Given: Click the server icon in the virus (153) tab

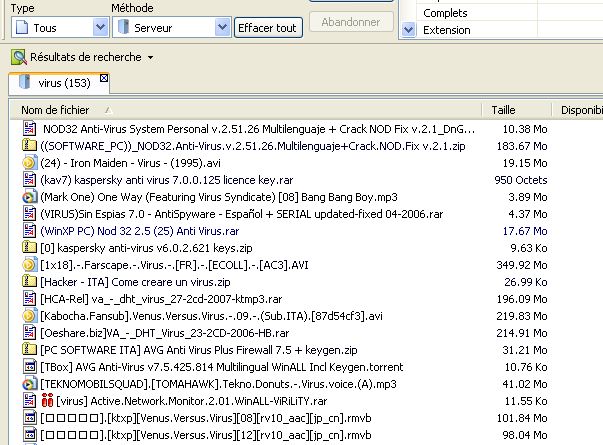Looking at the screenshot, I should (x=24, y=82).
